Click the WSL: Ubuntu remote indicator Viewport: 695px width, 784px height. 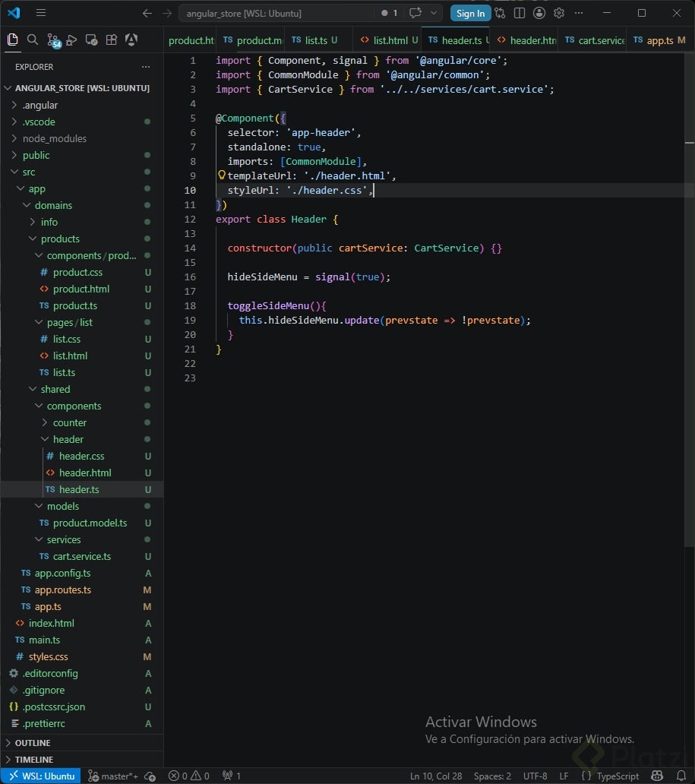[42, 776]
